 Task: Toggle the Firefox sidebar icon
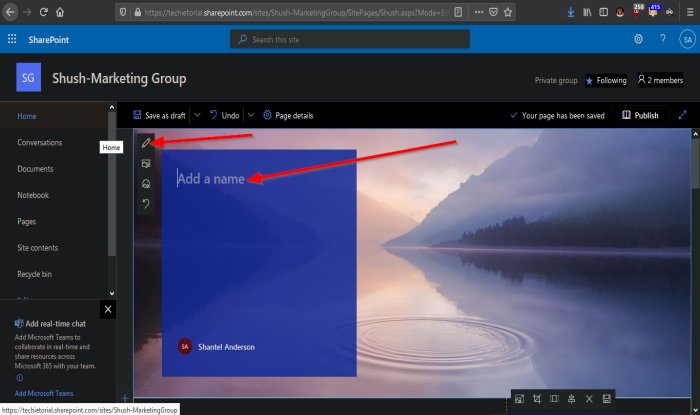(x=603, y=12)
